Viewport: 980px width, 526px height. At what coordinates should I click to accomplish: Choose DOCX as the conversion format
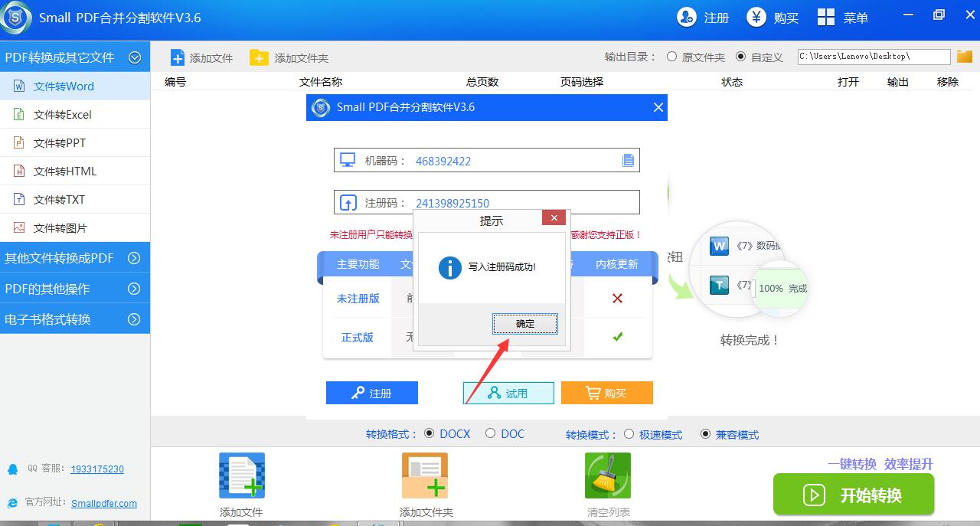coord(448,434)
